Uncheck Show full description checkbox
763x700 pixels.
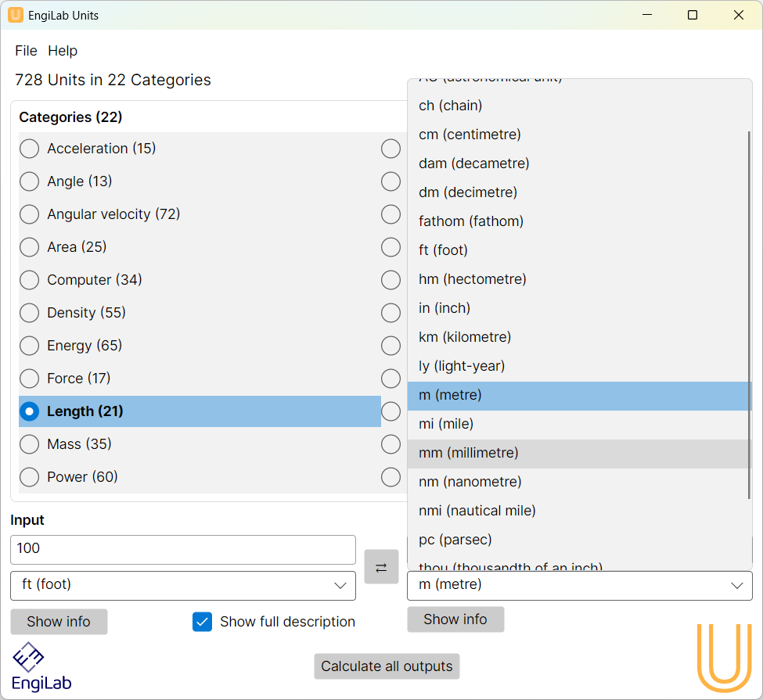click(203, 622)
